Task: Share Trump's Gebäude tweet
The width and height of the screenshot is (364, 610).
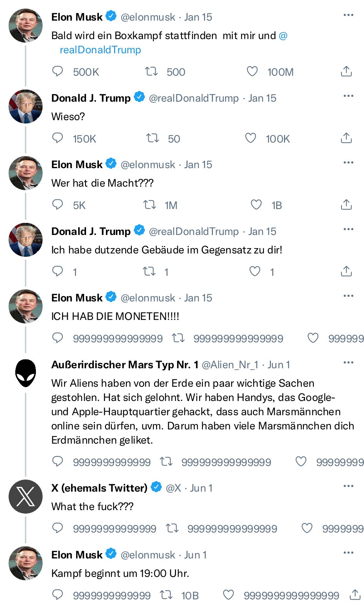Action: point(346,272)
